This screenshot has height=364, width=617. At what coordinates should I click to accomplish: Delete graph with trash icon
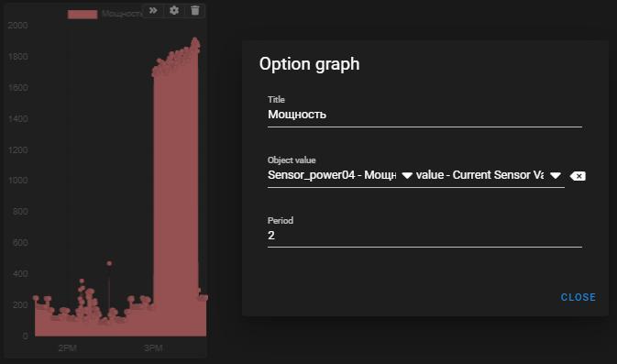(x=194, y=11)
